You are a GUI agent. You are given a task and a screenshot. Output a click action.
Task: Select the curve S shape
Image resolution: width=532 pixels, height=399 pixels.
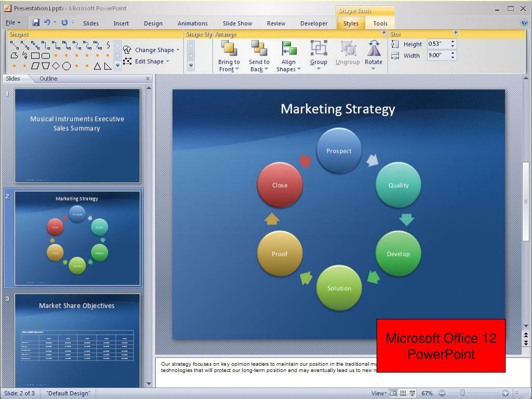[x=108, y=45]
